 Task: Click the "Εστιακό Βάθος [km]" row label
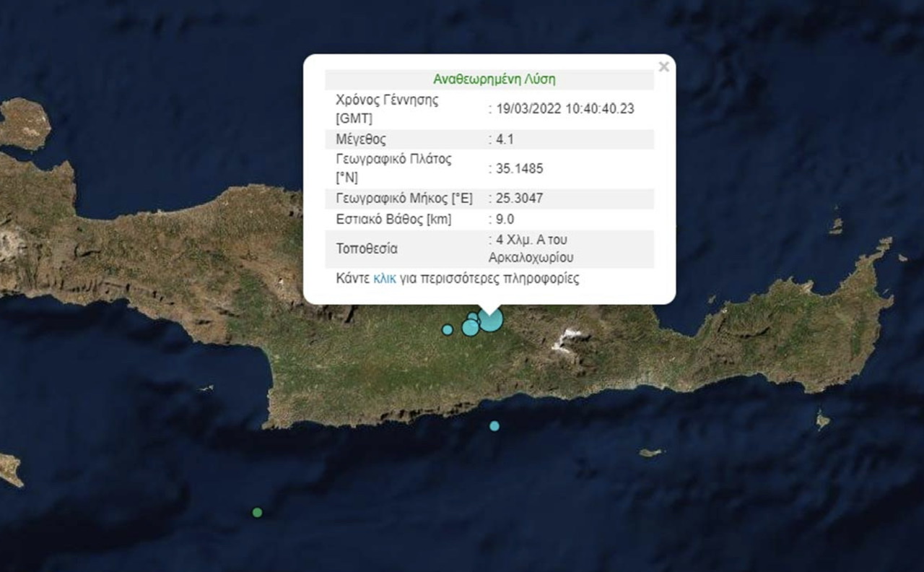pos(393,219)
